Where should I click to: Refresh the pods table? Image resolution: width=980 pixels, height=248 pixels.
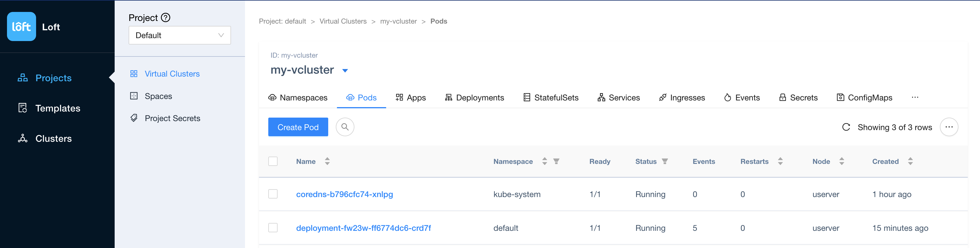click(846, 127)
